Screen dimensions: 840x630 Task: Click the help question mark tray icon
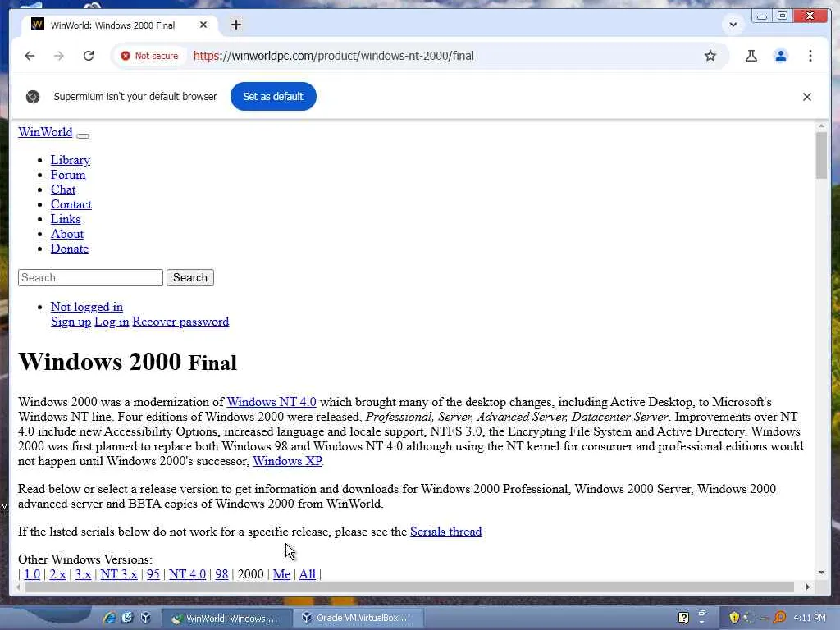(x=683, y=618)
